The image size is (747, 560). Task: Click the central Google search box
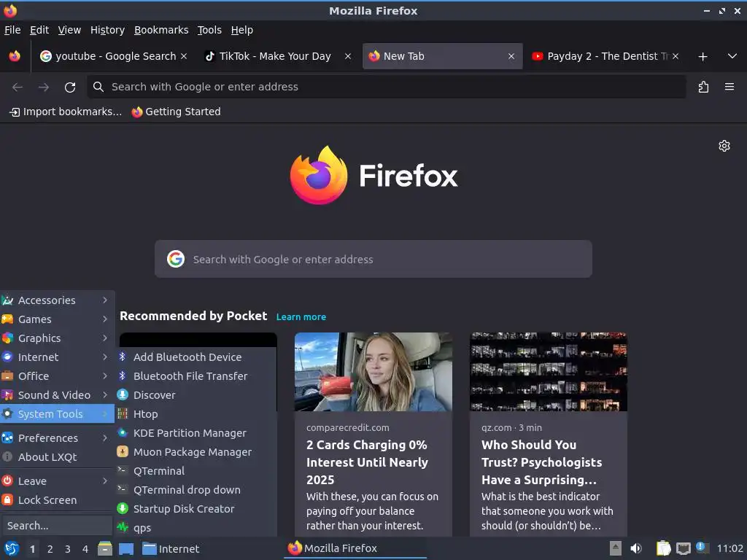(373, 259)
